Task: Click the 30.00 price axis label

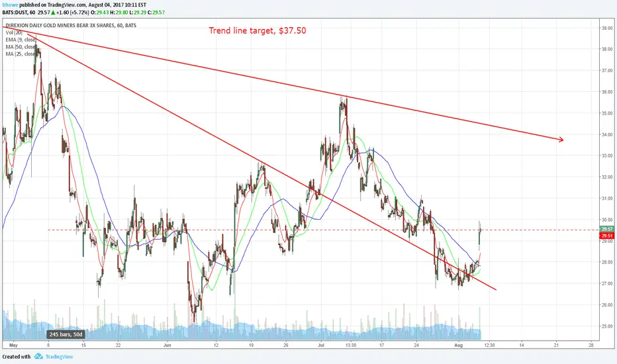Action: [607, 220]
